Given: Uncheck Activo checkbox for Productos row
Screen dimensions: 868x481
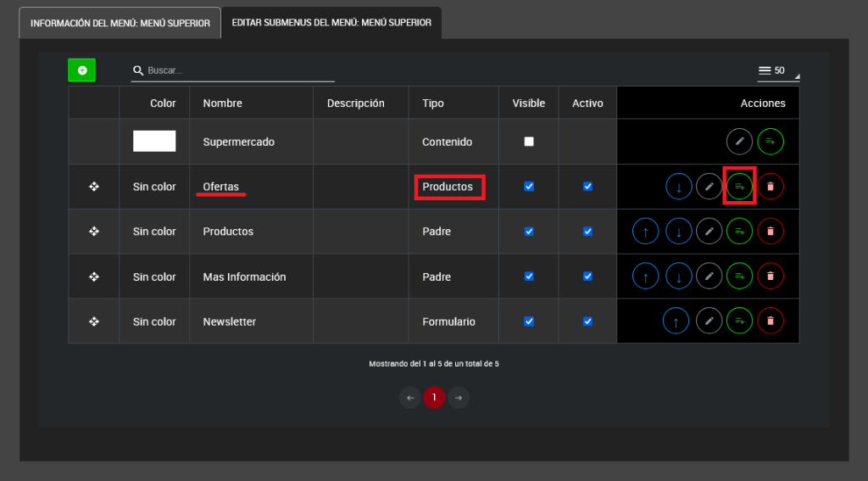Looking at the screenshot, I should [x=587, y=232].
